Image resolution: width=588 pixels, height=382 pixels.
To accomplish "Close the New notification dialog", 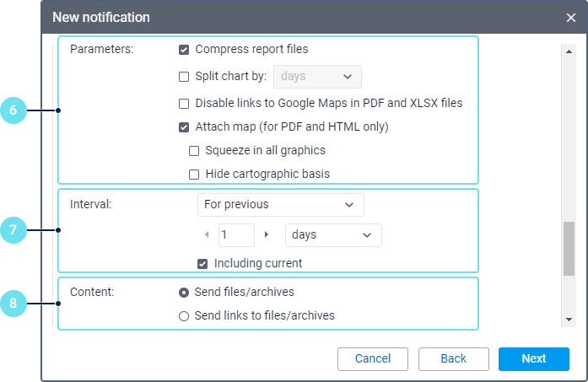I will [571, 17].
